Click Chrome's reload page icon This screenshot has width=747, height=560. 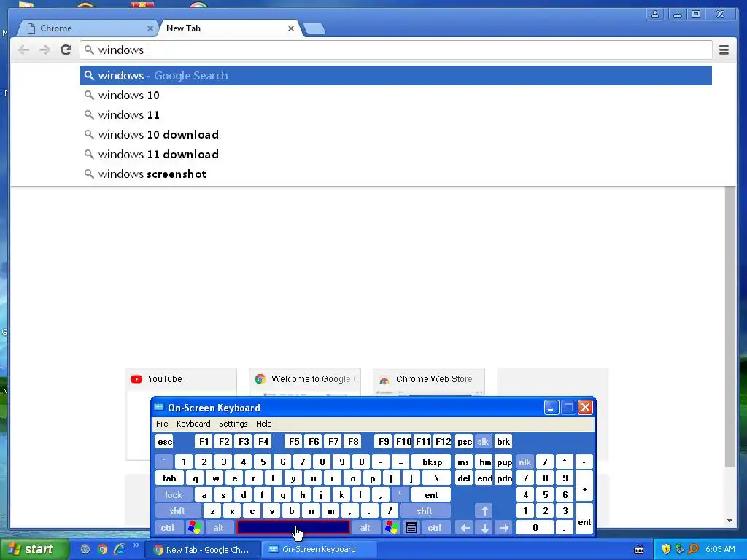coord(66,50)
